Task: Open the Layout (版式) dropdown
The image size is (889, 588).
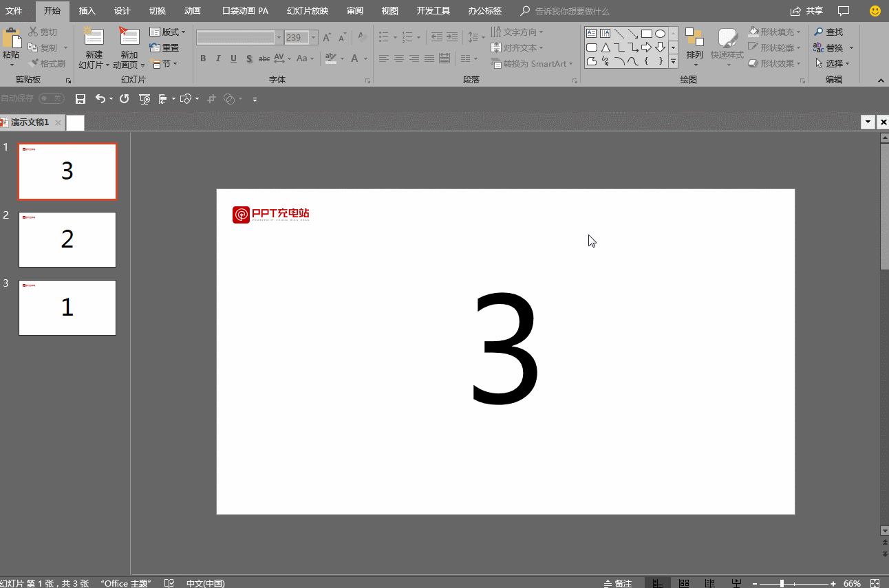Action: tap(168, 32)
